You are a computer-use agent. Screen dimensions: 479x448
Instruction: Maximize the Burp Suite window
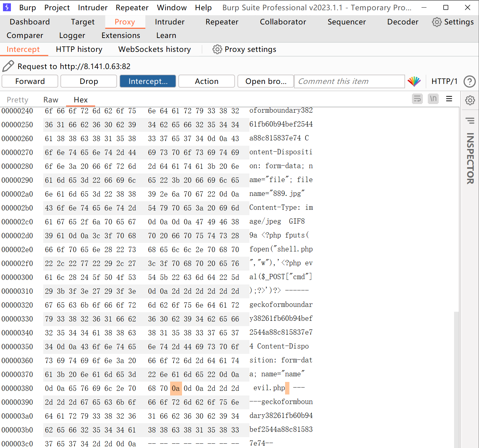click(446, 8)
